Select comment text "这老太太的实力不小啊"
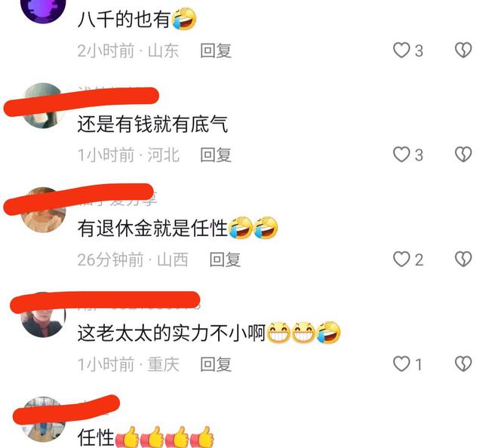The image size is (498, 448). click(x=171, y=333)
